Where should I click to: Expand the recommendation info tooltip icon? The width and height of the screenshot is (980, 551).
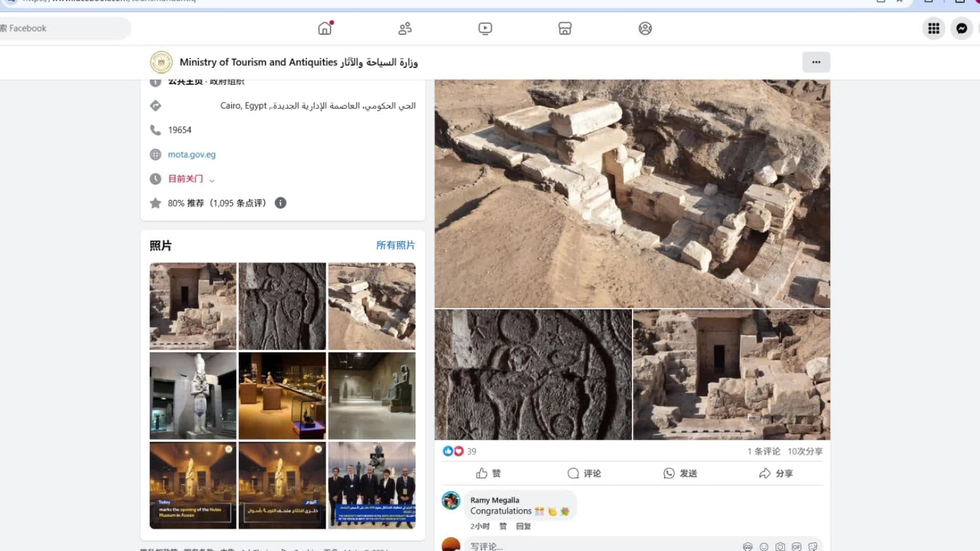click(280, 203)
